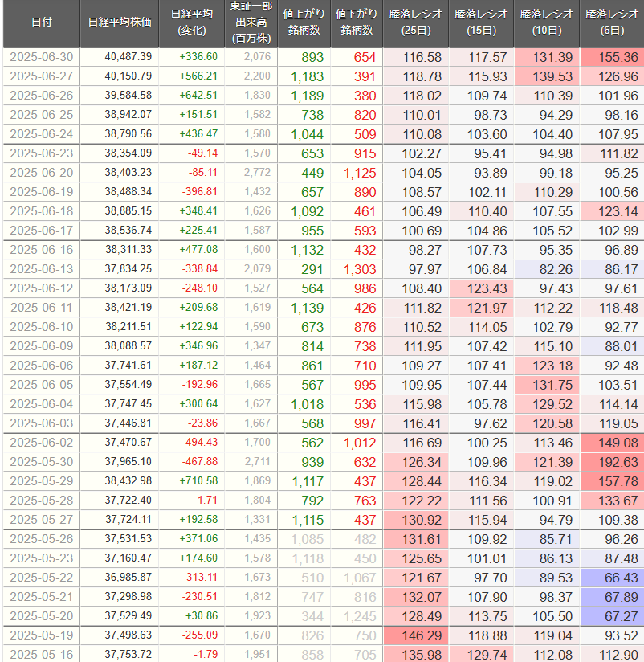Click the 日付 column header
Screen dimensions: 644x662
click(x=42, y=23)
